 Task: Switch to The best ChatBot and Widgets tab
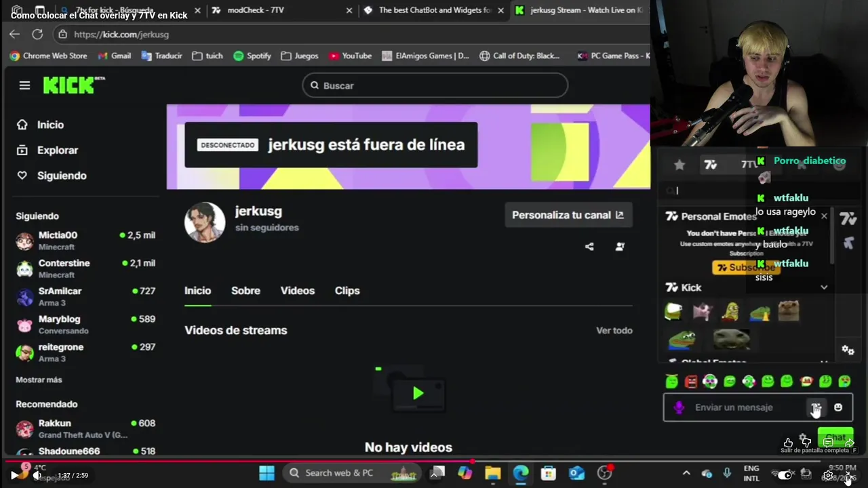[434, 10]
